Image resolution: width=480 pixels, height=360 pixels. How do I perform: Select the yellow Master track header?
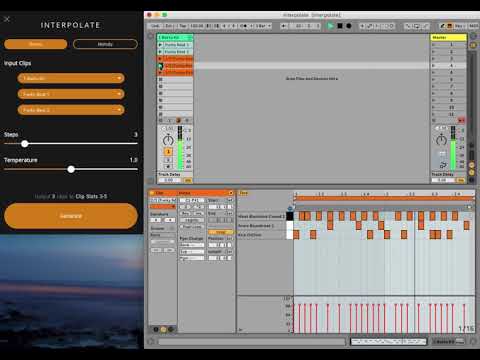(x=448, y=37)
